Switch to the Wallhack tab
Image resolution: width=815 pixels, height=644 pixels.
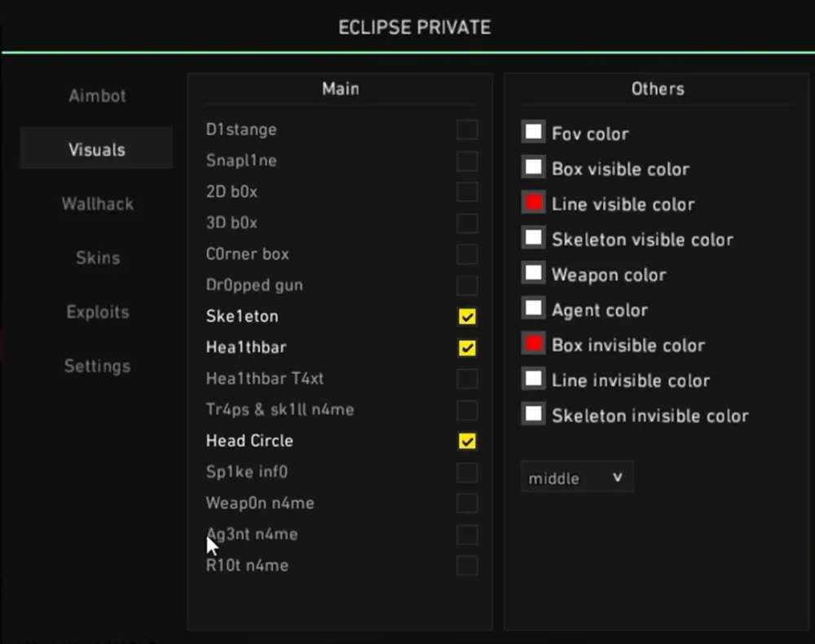pyautogui.click(x=97, y=204)
